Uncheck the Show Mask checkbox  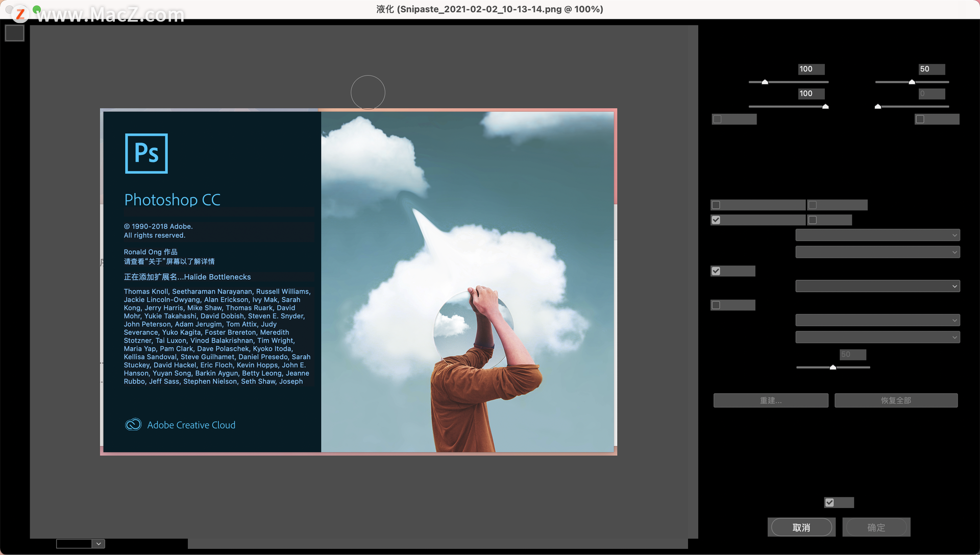pyautogui.click(x=716, y=271)
